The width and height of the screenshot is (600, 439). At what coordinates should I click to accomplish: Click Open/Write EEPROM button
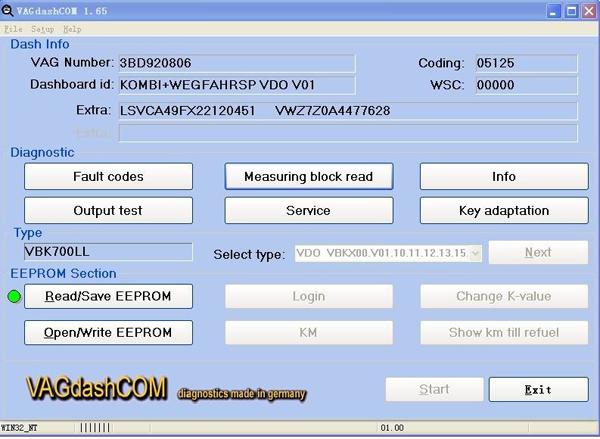tap(108, 332)
